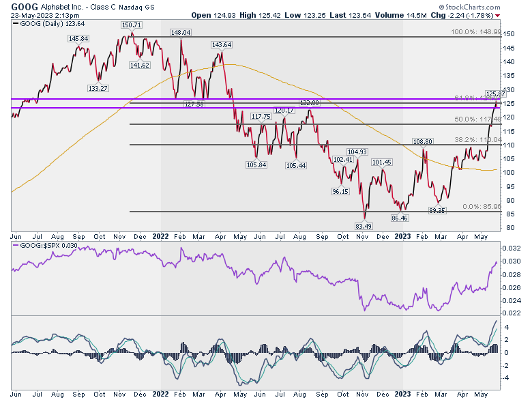Click the 133.27 low price label

click(98, 88)
